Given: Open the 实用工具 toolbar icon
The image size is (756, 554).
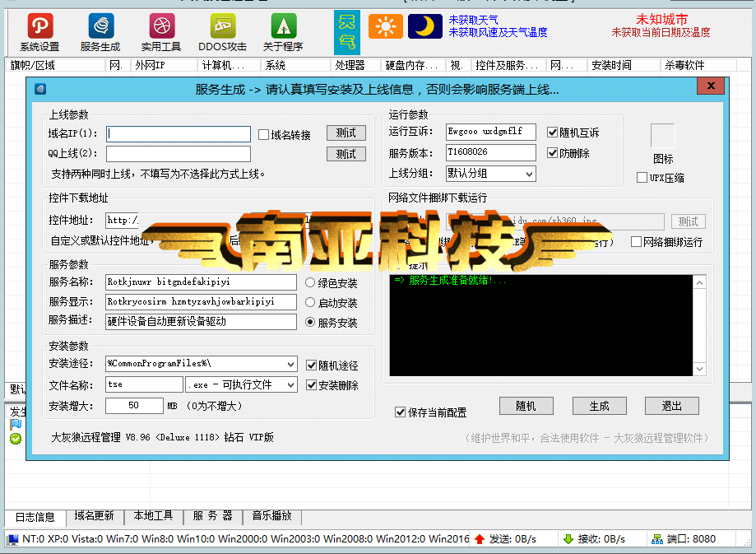Looking at the screenshot, I should pos(161,32).
